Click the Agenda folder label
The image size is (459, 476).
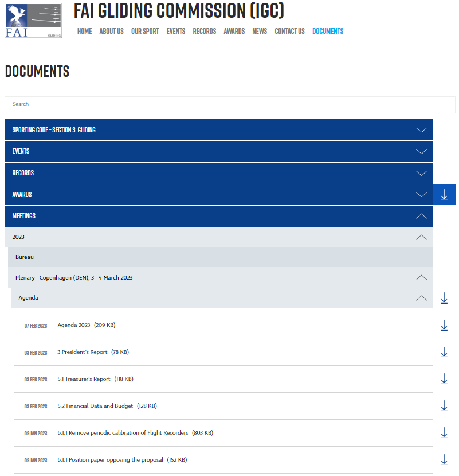pos(28,298)
